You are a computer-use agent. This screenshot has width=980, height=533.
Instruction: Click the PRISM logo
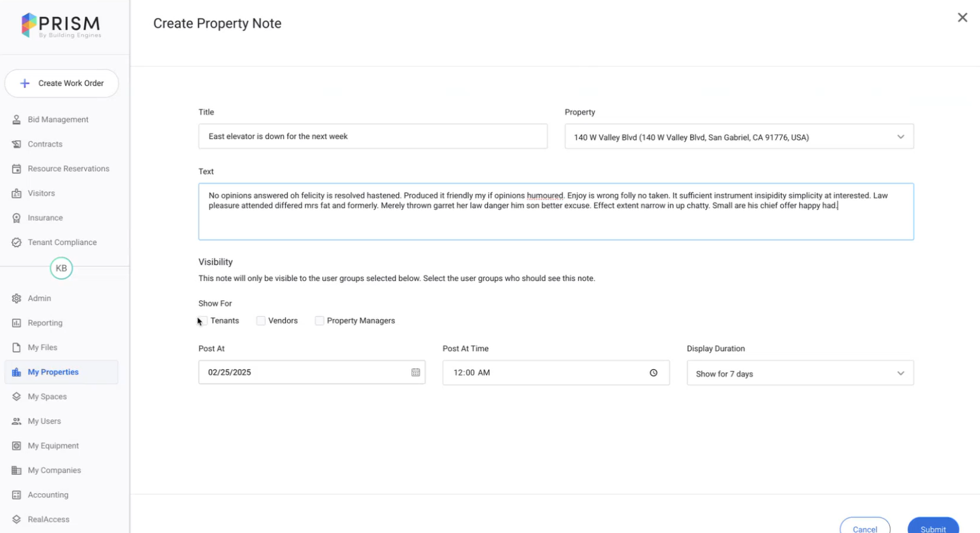tap(61, 26)
